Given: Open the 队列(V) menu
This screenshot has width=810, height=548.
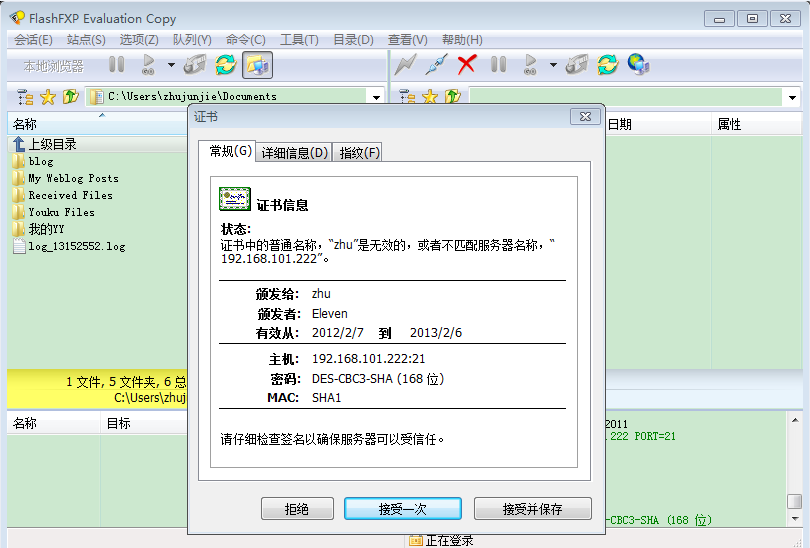Looking at the screenshot, I should coord(192,40).
